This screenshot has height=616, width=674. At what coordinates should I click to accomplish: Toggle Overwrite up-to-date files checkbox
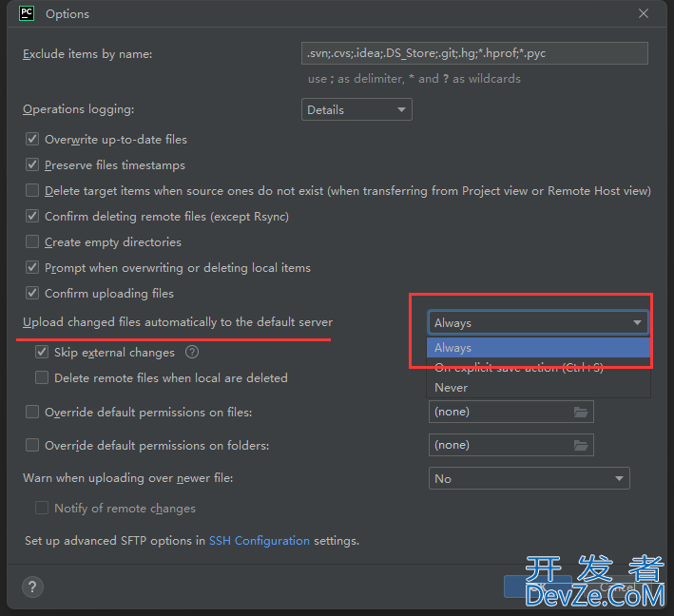pyautogui.click(x=32, y=140)
